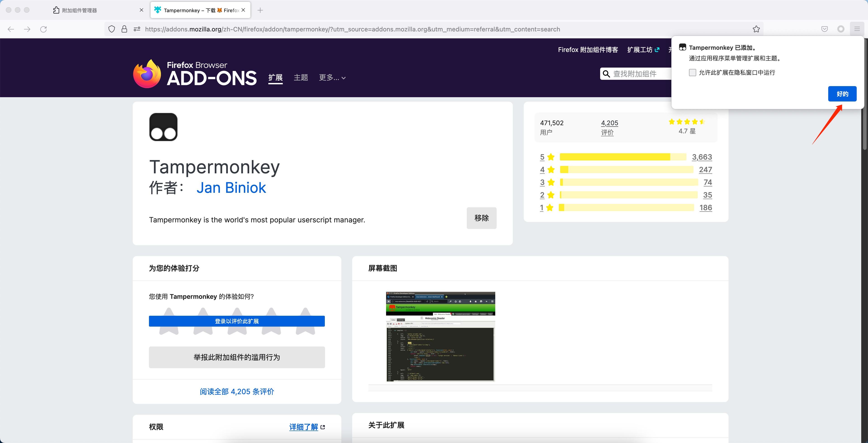
Task: Click the 4.7 star rating stars
Action: [687, 122]
